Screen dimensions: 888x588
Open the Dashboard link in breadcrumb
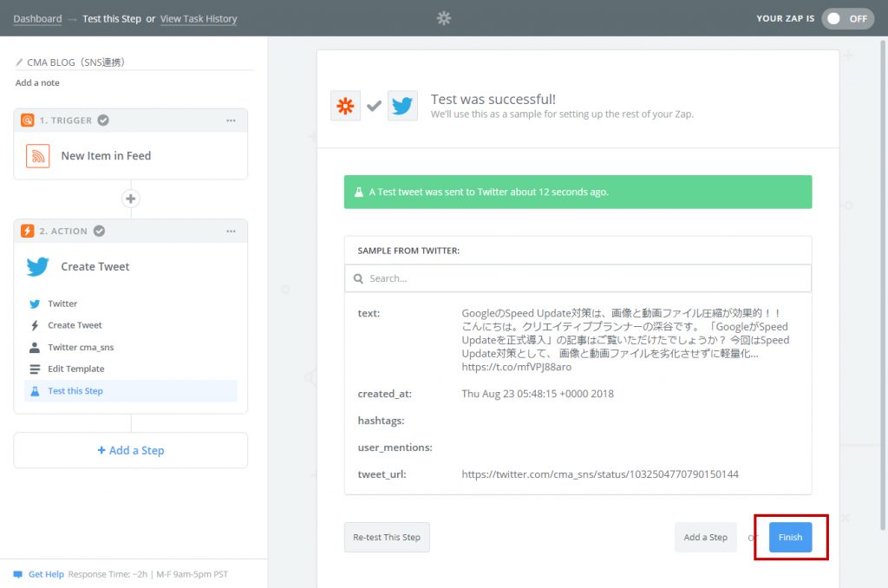37,18
